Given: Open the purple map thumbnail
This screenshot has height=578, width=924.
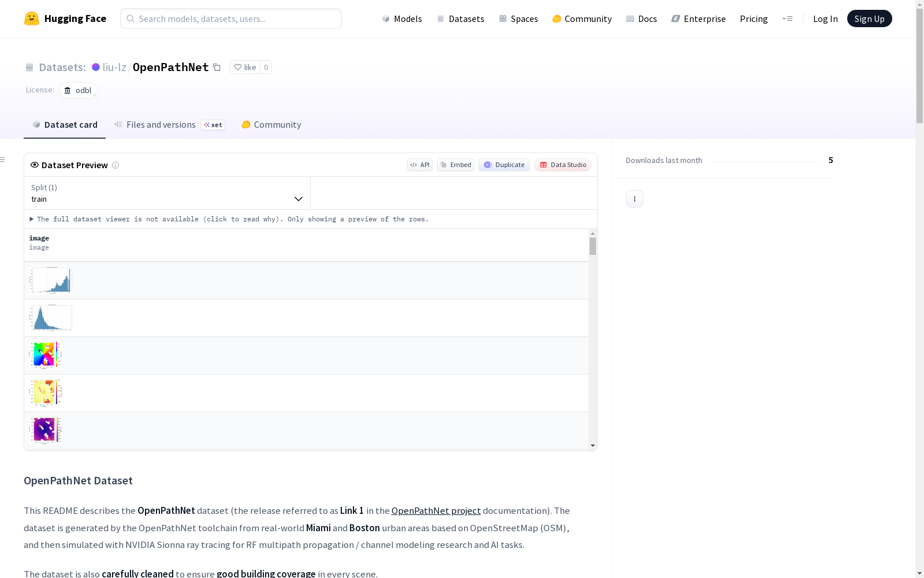Looking at the screenshot, I should pyautogui.click(x=45, y=431).
